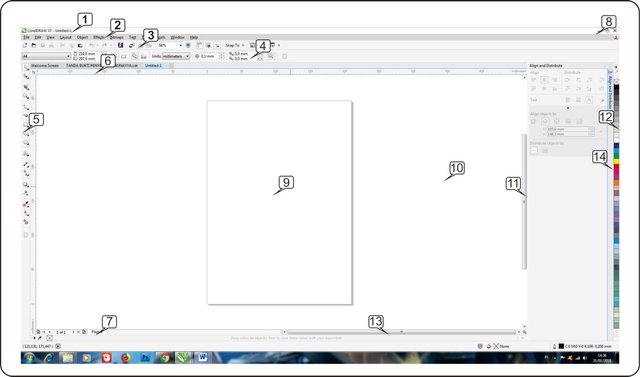Expand the Align docker collapse arrow
The image size is (640, 377).
568,108
